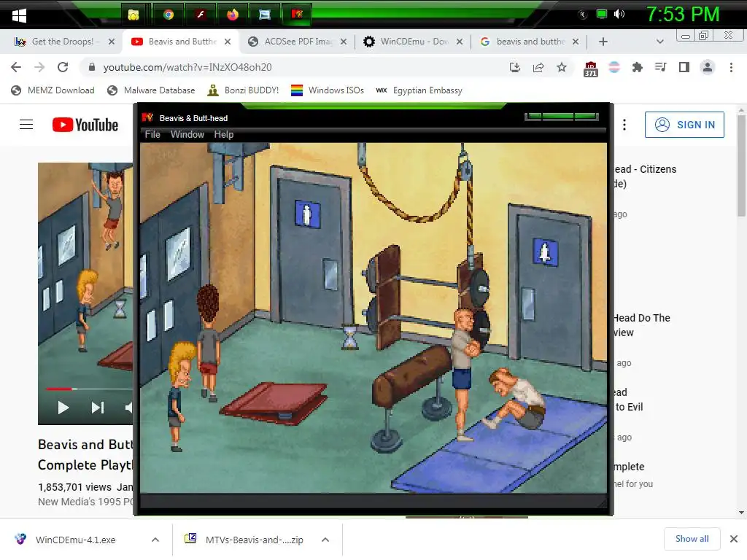Expand options for WinCDEmu-4.1.exe download

pyautogui.click(x=155, y=540)
